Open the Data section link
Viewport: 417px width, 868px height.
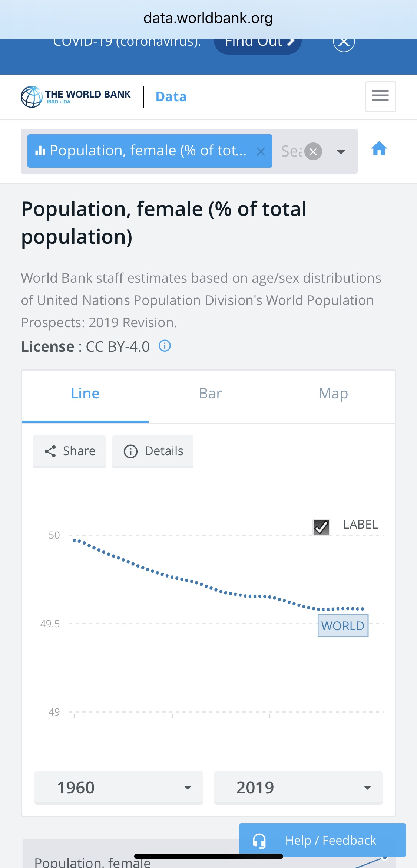click(x=171, y=97)
